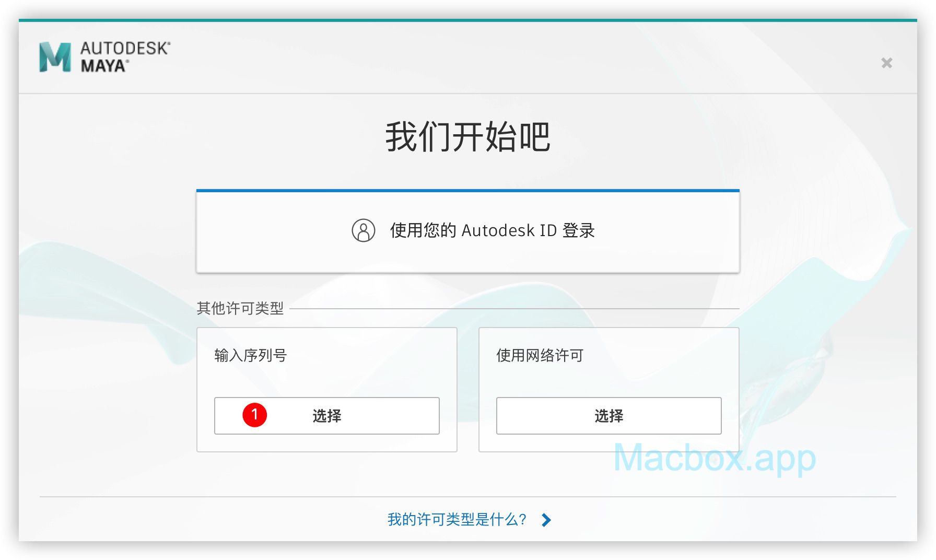Click the 其他许可类型 section label
This screenshot has width=936, height=560.
click(240, 308)
